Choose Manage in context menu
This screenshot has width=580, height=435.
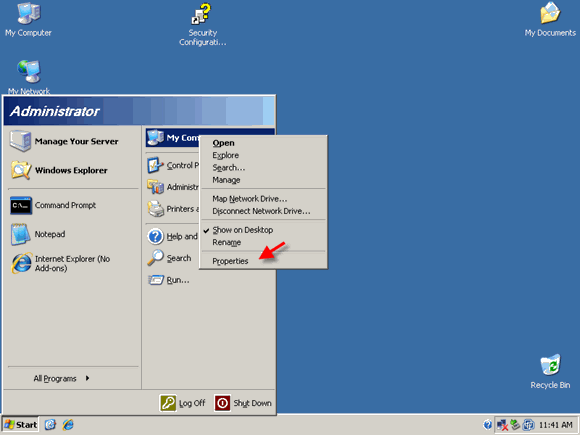click(x=263, y=180)
